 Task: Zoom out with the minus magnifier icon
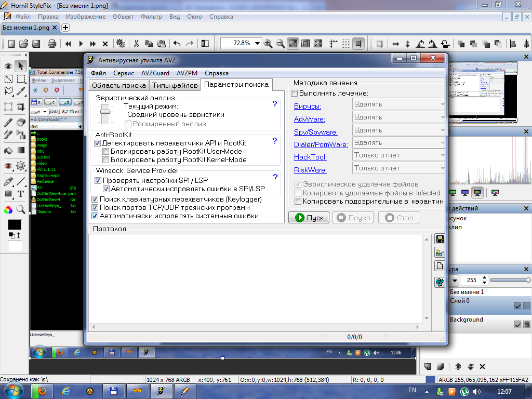coord(280,44)
